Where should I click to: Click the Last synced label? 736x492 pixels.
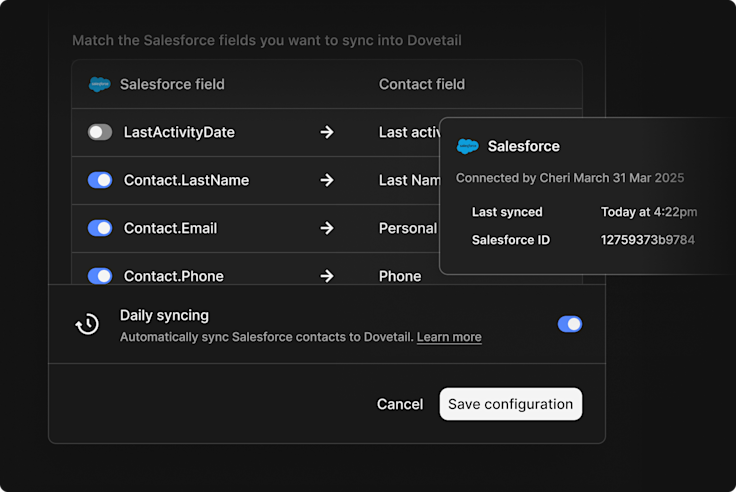point(507,212)
